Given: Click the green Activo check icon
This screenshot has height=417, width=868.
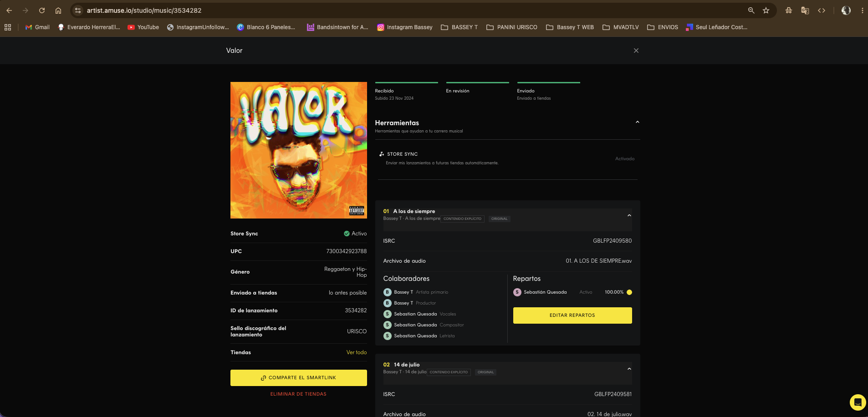Looking at the screenshot, I should click(x=347, y=234).
